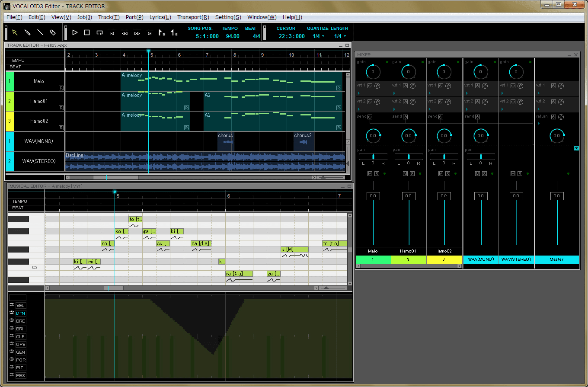Select the arrow pointer tool
This screenshot has width=588, height=387.
pyautogui.click(x=15, y=32)
